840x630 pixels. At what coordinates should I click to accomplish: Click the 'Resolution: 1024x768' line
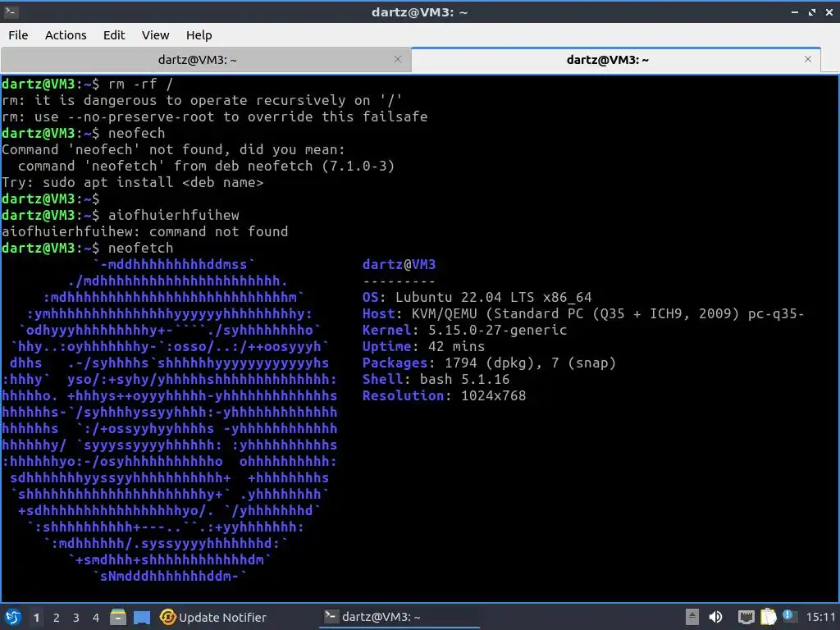coord(444,396)
